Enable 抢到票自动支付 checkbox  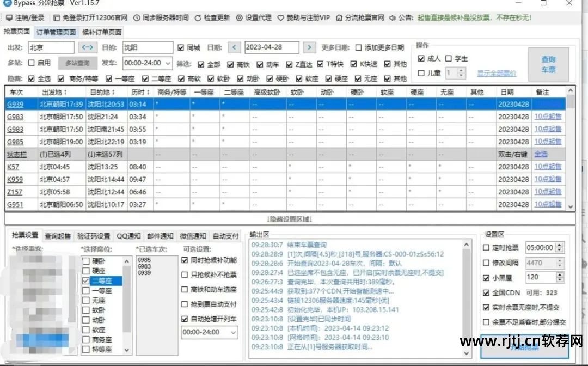(x=185, y=304)
